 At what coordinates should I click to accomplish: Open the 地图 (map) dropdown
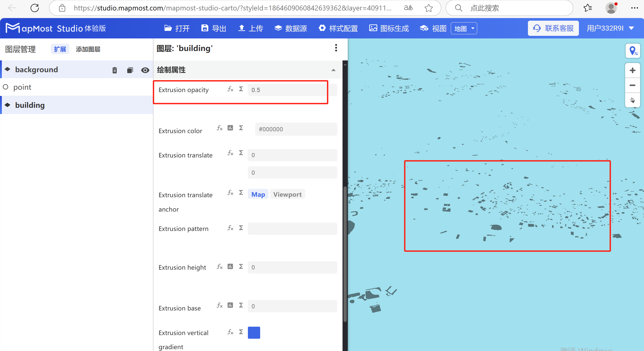click(x=464, y=28)
